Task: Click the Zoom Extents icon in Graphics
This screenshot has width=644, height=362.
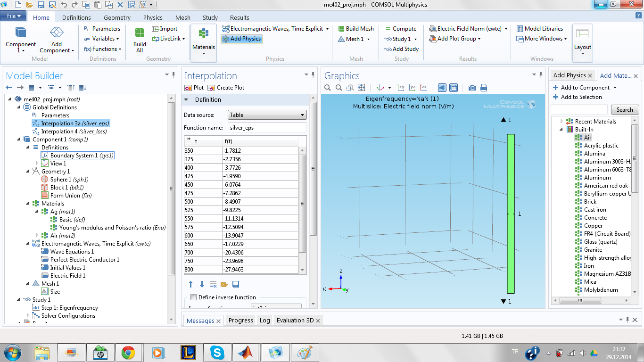Action: pyautogui.click(x=362, y=88)
